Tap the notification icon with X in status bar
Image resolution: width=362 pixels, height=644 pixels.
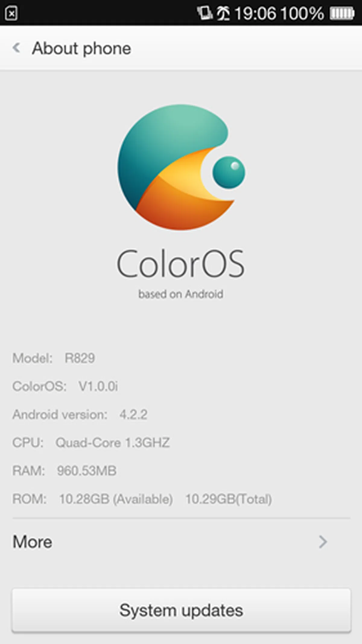(x=11, y=13)
